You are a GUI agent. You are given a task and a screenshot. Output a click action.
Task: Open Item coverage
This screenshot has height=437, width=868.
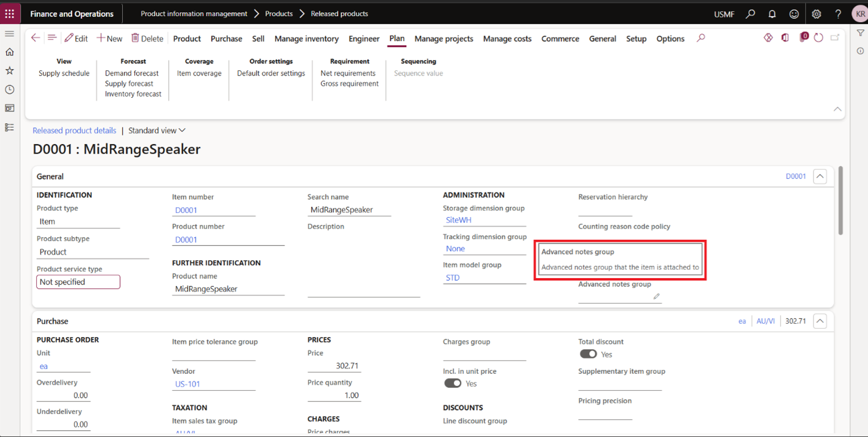199,73
